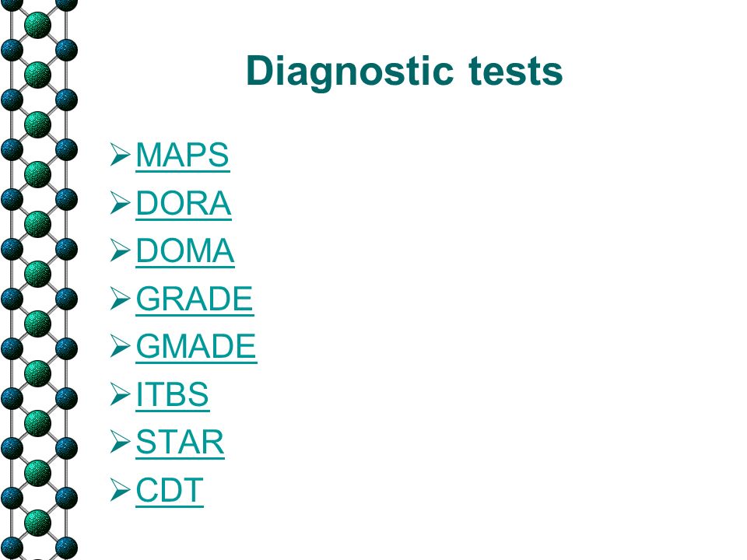Select the GMADE hyperlink

click(196, 347)
